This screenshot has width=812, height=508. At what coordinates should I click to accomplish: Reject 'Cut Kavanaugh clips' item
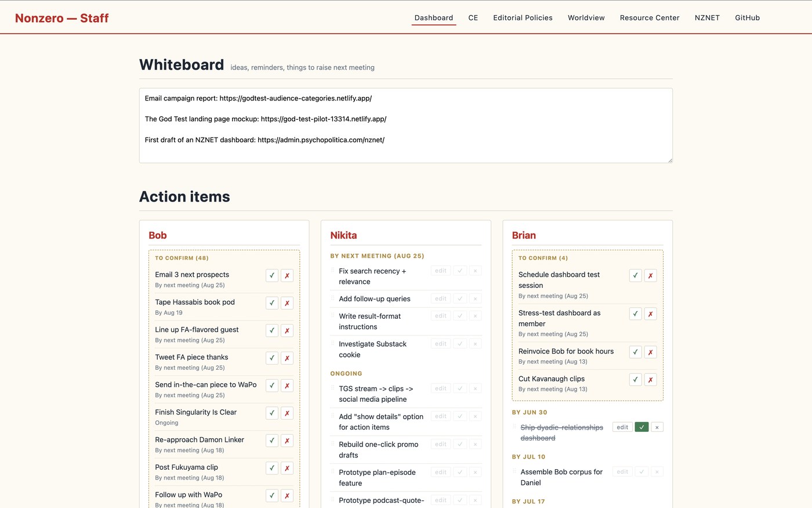[x=651, y=380]
